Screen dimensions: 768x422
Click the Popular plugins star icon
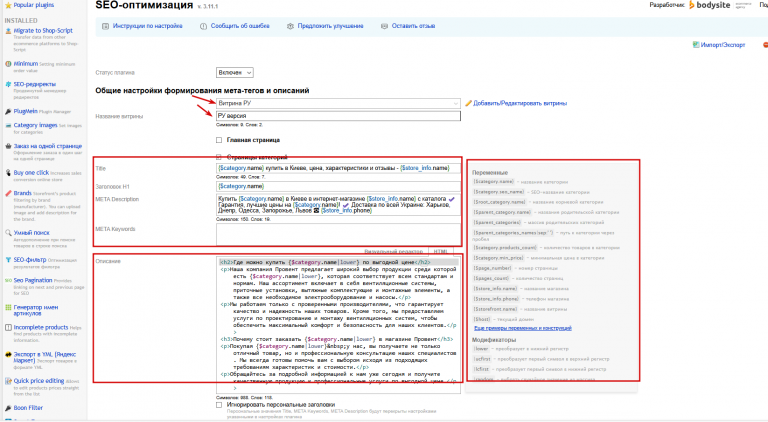pos(8,5)
